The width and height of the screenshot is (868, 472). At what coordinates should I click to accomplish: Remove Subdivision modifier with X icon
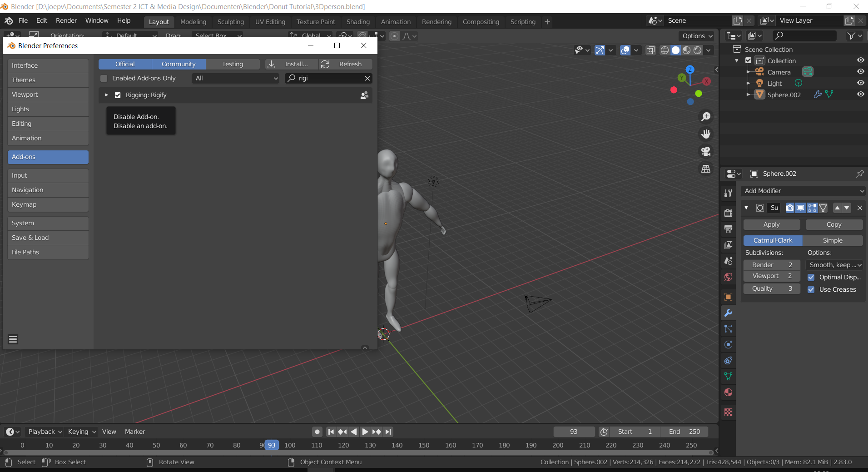point(859,208)
